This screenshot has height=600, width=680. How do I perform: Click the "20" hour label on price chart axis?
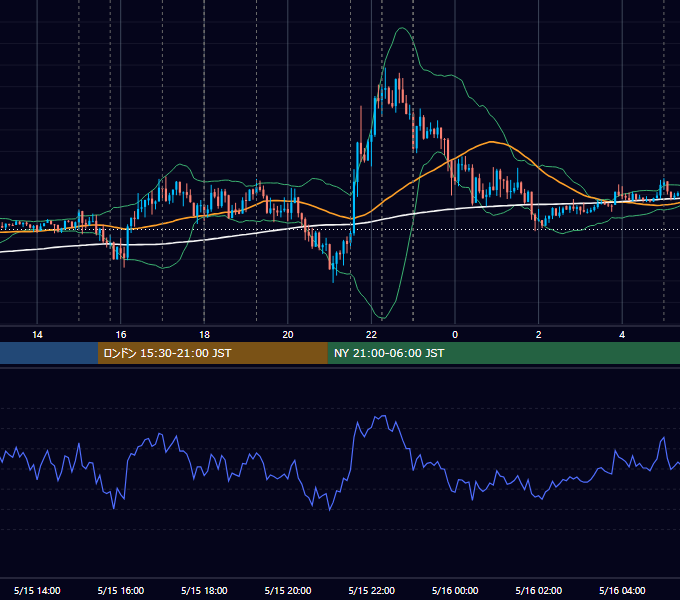(288, 335)
